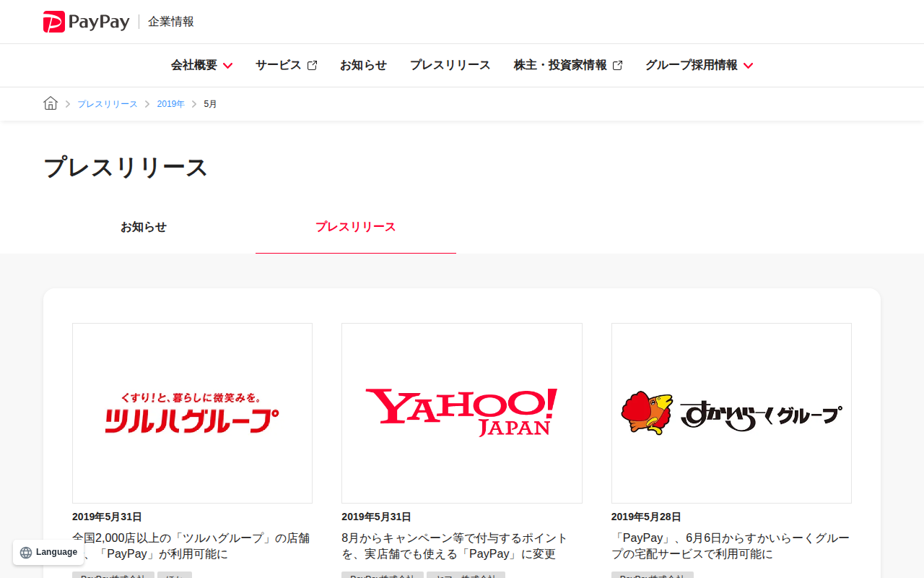This screenshot has height=578, width=924.
Task: Open グループ採用情報 navigation item
Action: [692, 65]
